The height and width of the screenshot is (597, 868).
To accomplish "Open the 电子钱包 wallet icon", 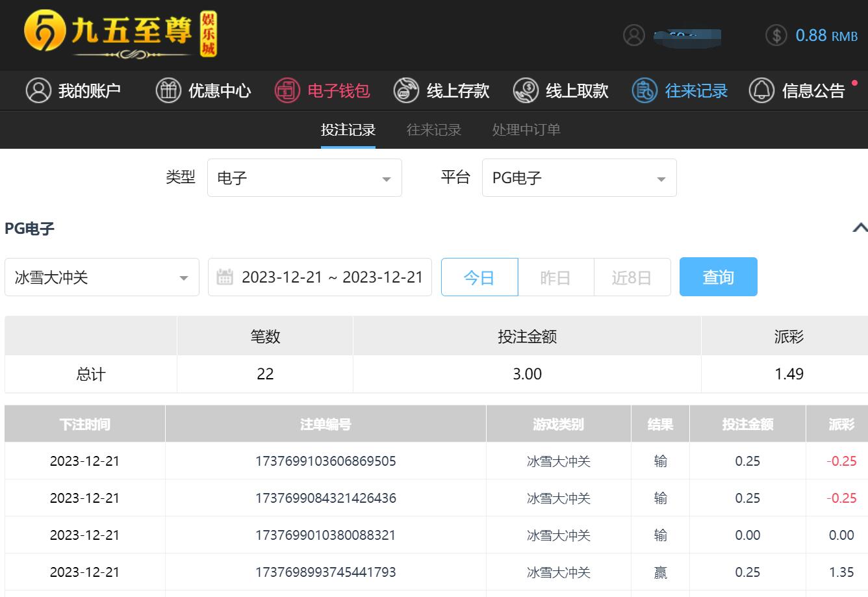I will click(x=287, y=90).
